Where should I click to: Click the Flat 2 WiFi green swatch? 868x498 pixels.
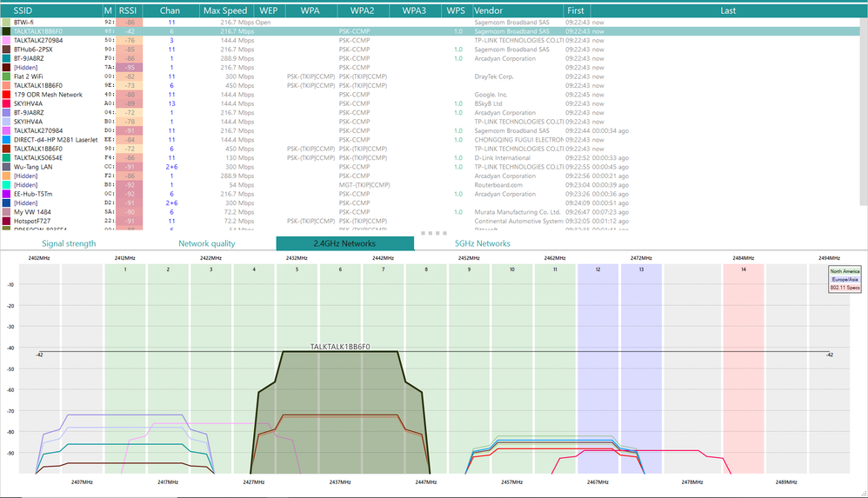[6, 76]
